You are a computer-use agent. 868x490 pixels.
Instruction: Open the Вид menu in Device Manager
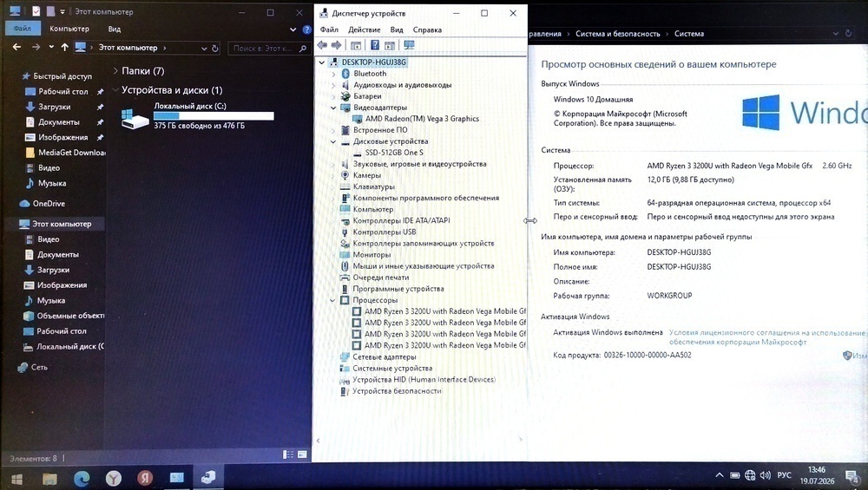(x=397, y=29)
